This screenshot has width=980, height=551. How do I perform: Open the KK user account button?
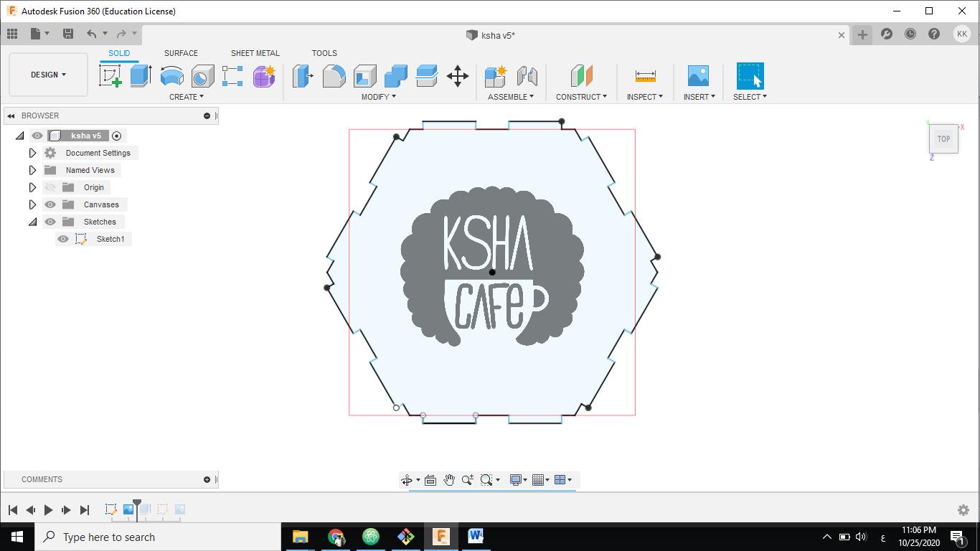pyautogui.click(x=962, y=34)
